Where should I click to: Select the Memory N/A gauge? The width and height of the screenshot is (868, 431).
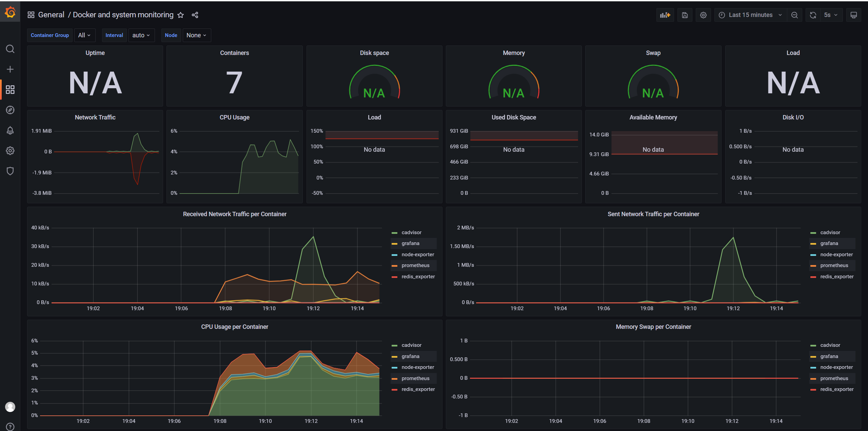514,82
